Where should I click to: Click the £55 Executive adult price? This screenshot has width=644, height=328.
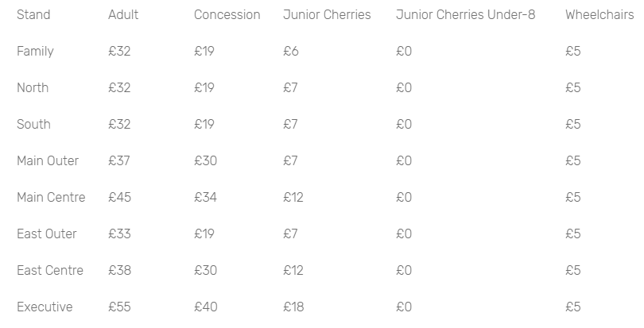pyautogui.click(x=119, y=307)
